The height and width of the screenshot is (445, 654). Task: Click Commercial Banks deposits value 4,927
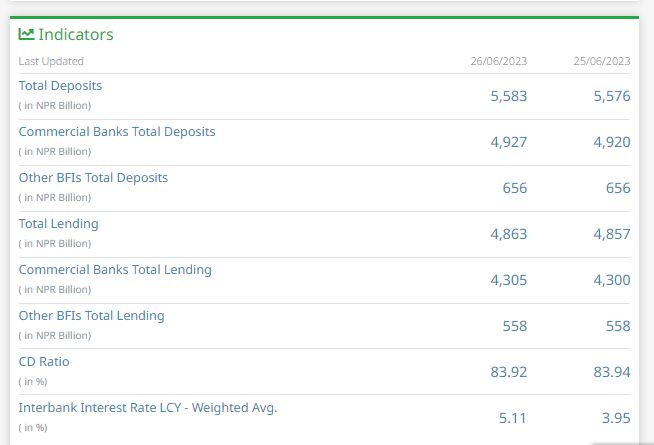pos(508,142)
